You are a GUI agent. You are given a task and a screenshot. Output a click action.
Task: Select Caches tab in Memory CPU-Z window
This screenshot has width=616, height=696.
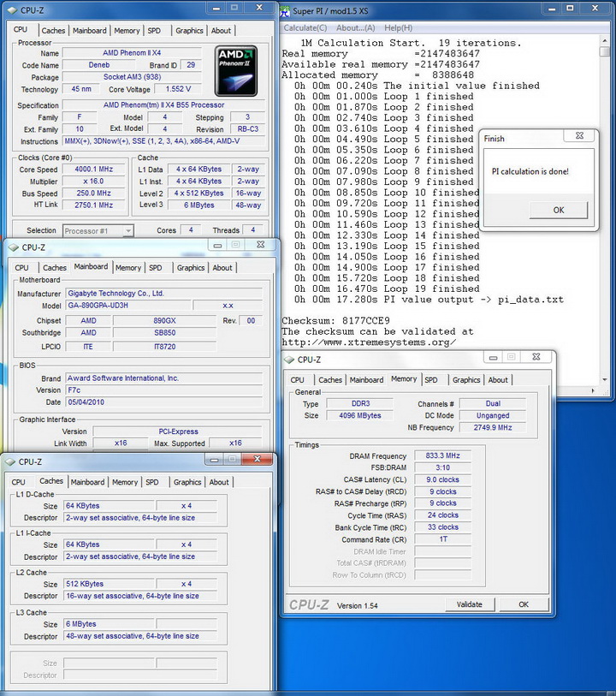[330, 380]
